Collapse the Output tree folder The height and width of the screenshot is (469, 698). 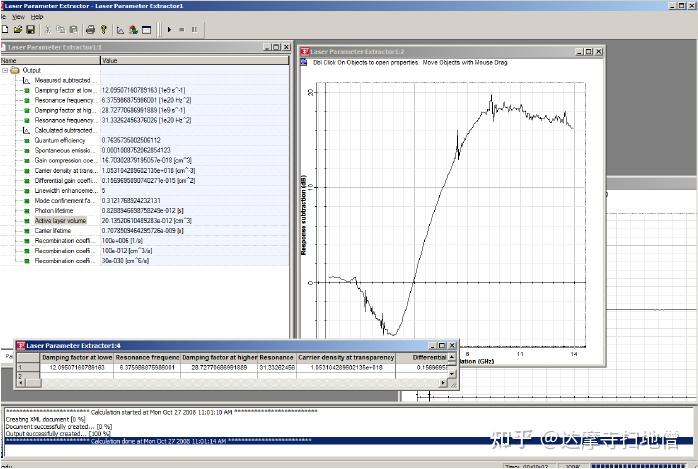[5, 70]
